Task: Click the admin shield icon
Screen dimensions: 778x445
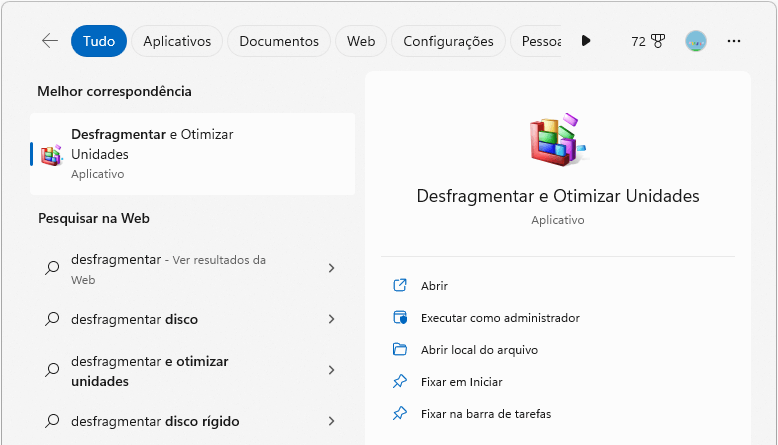Action: coord(400,318)
